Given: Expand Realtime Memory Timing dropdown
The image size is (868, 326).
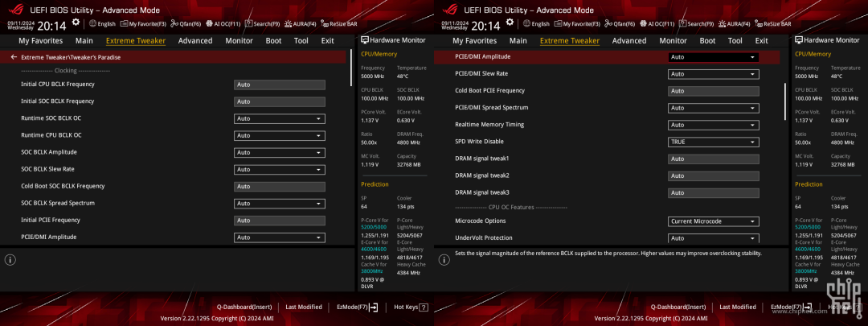Looking at the screenshot, I should coord(714,125).
